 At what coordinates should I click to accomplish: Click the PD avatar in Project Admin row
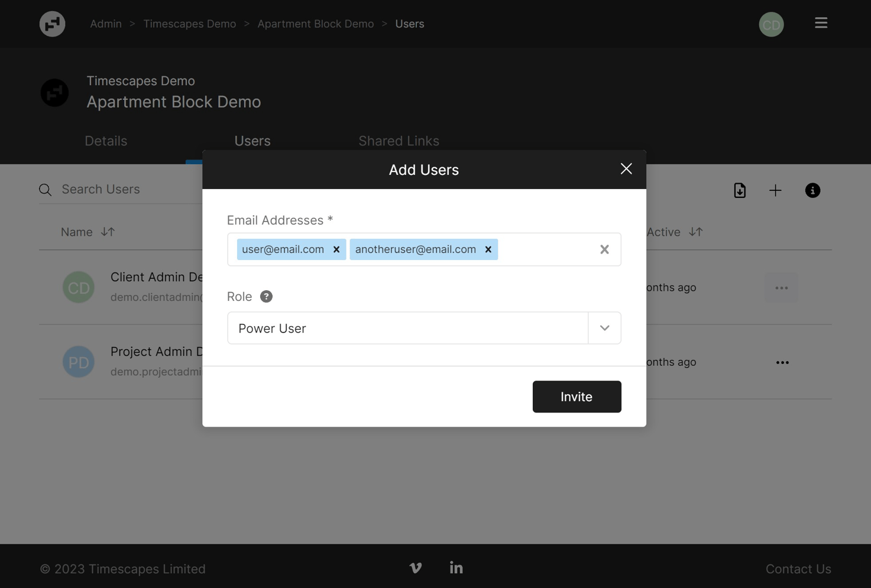[x=79, y=362]
